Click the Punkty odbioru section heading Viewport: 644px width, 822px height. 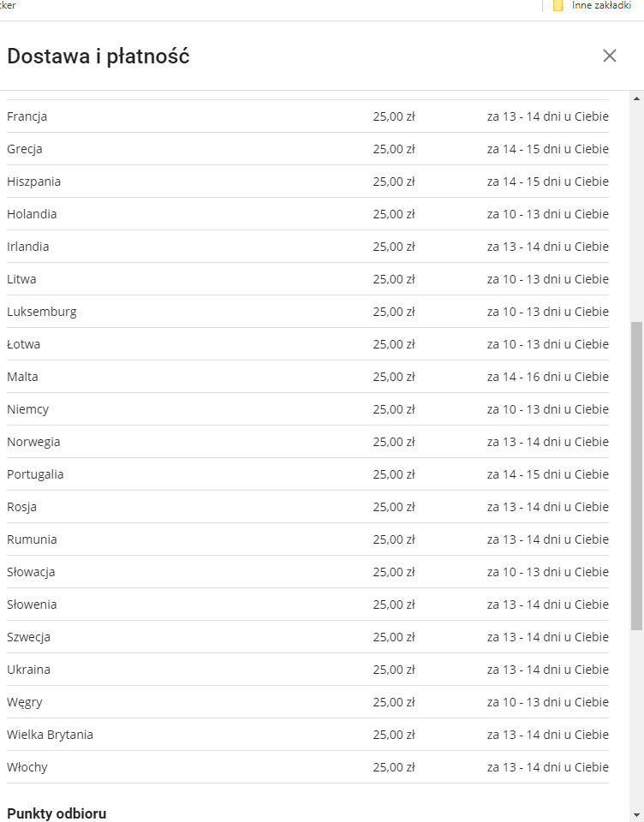[x=57, y=813]
